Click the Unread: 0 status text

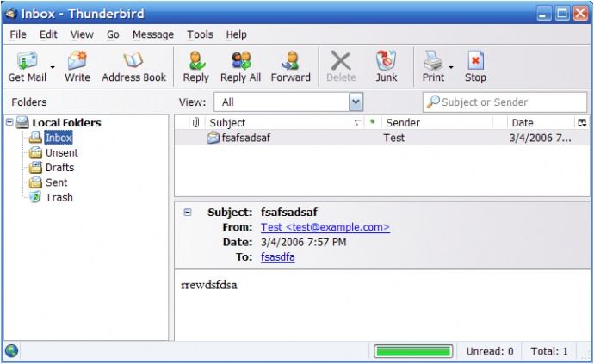coord(490,351)
